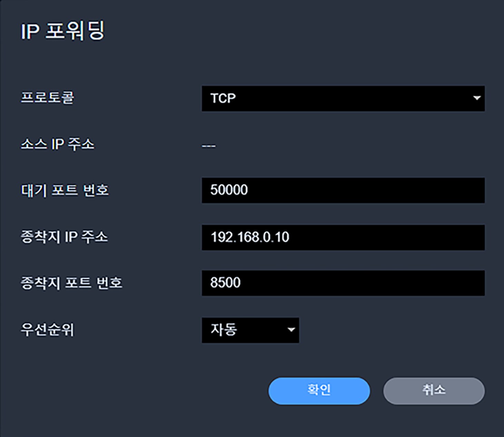Click the chevron on the 자동 priority selector

[291, 330]
